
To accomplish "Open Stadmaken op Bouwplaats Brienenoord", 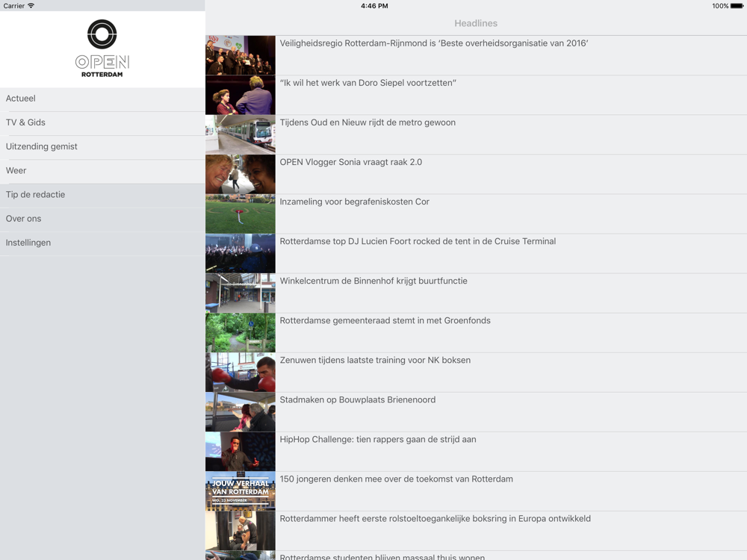I will [357, 400].
